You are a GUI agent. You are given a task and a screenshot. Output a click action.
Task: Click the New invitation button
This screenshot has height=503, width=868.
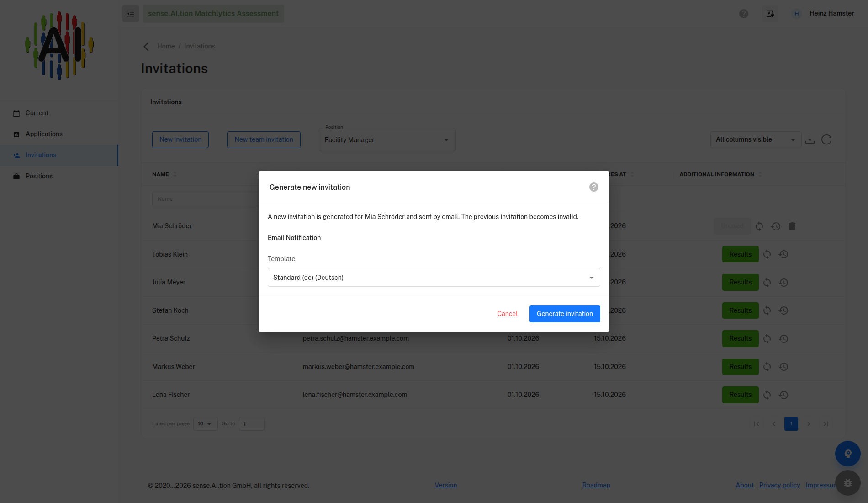tap(180, 139)
